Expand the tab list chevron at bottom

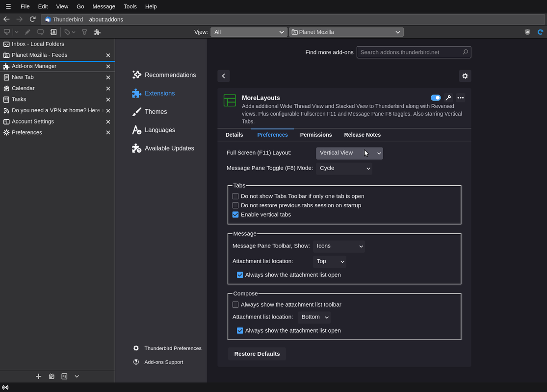coord(77,376)
